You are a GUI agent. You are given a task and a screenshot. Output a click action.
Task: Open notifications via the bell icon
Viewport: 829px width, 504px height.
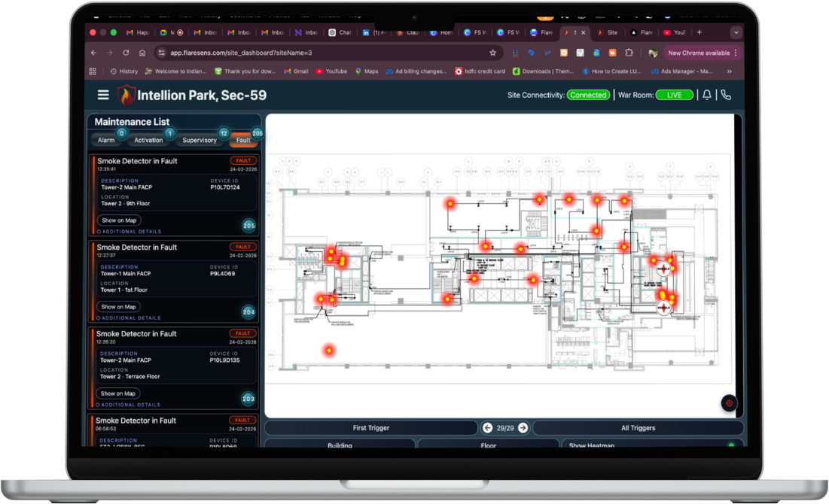point(706,95)
